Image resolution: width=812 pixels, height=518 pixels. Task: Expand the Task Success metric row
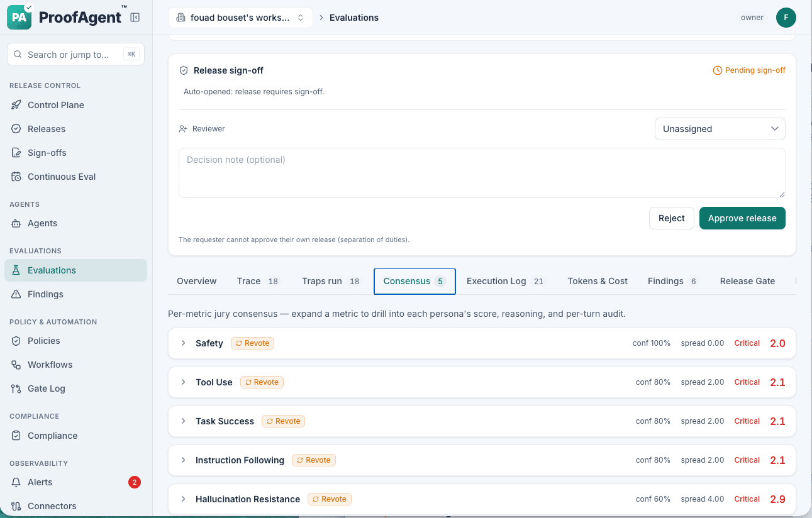pos(482,421)
